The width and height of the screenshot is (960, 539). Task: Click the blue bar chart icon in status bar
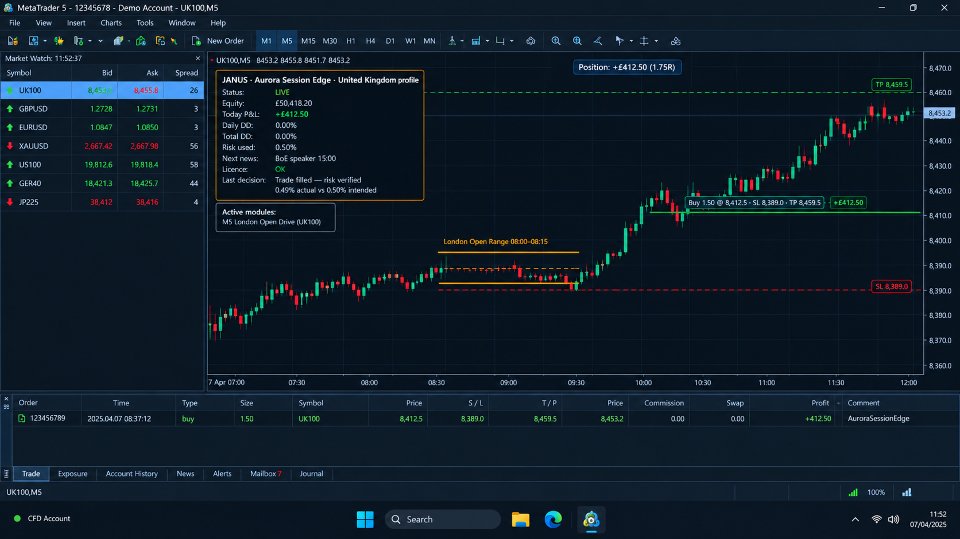click(907, 492)
